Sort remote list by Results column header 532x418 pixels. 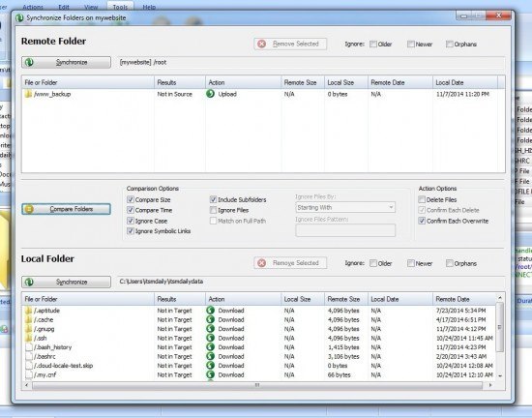click(x=180, y=82)
